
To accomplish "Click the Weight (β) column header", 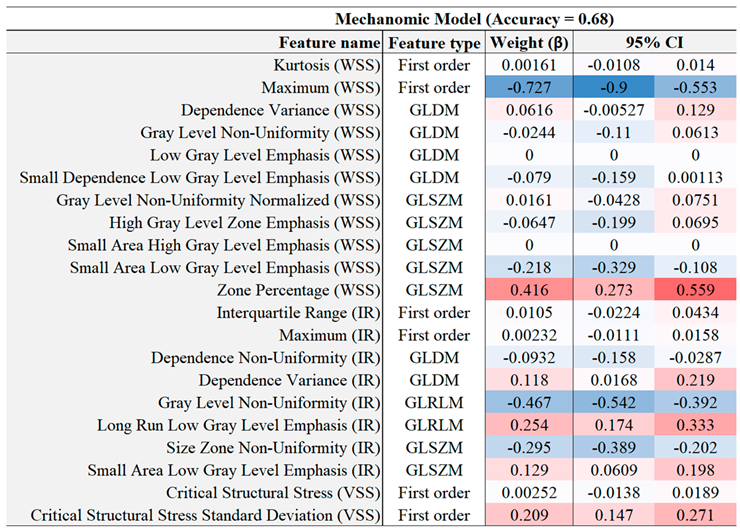I will (x=528, y=43).
